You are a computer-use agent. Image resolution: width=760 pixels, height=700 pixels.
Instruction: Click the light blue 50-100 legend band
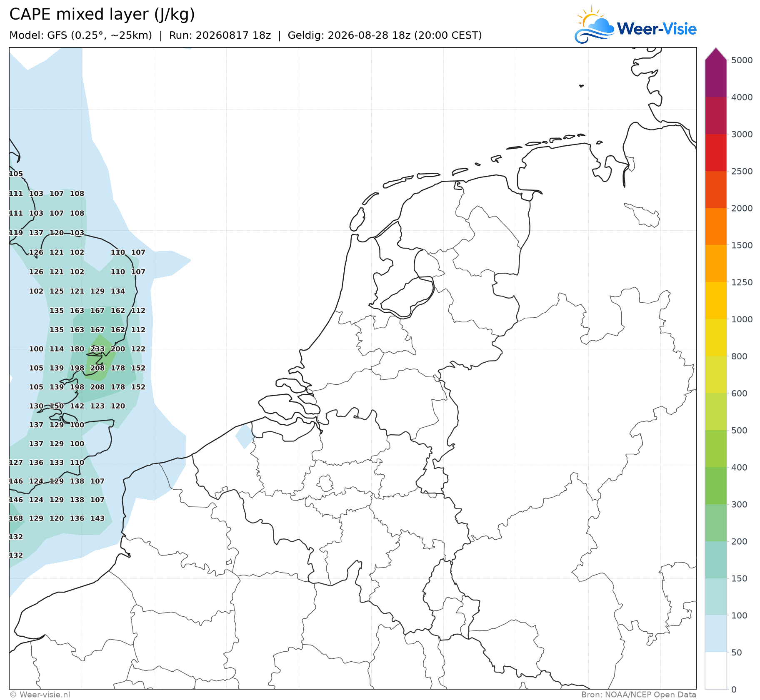click(x=716, y=634)
